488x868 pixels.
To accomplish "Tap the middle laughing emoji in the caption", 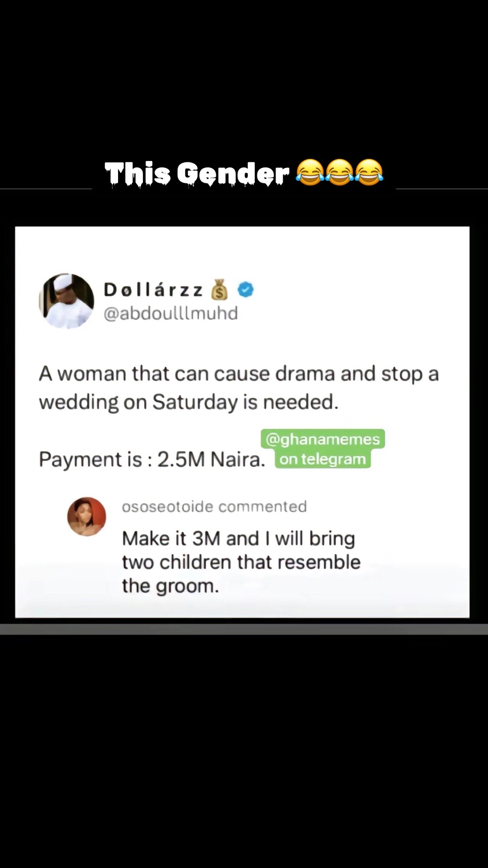I will coord(340,172).
